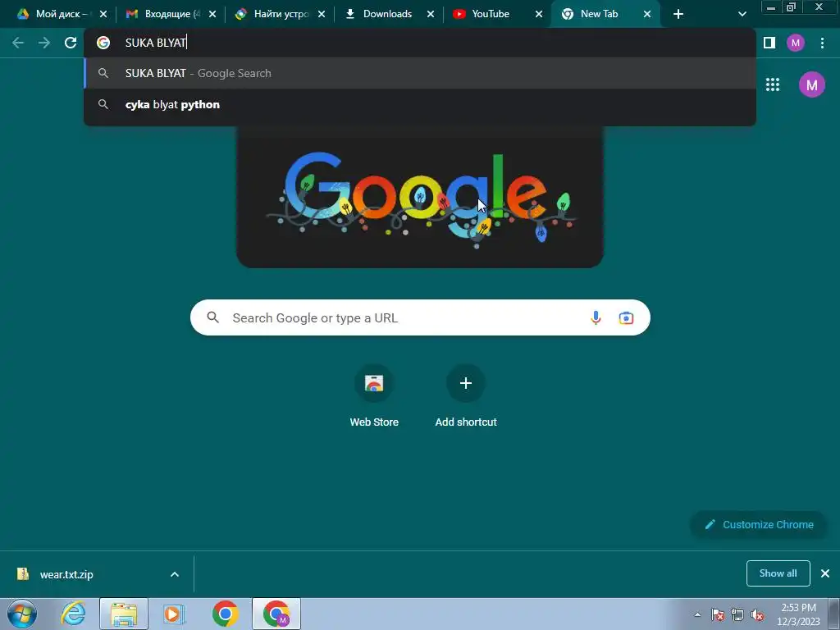
Task: Open a new tab with plus button
Action: coord(678,14)
